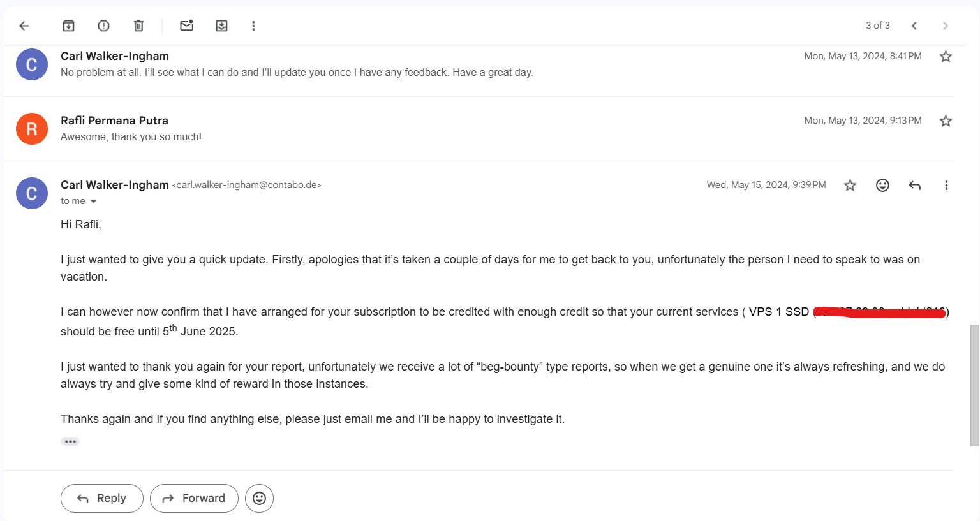Open More menu on the latest message
The image size is (980, 521).
[x=946, y=186]
